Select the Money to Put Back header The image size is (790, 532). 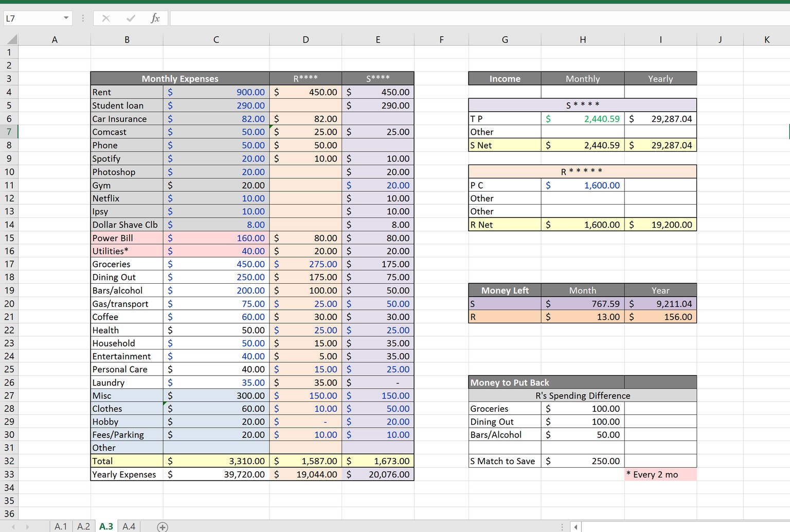click(547, 382)
